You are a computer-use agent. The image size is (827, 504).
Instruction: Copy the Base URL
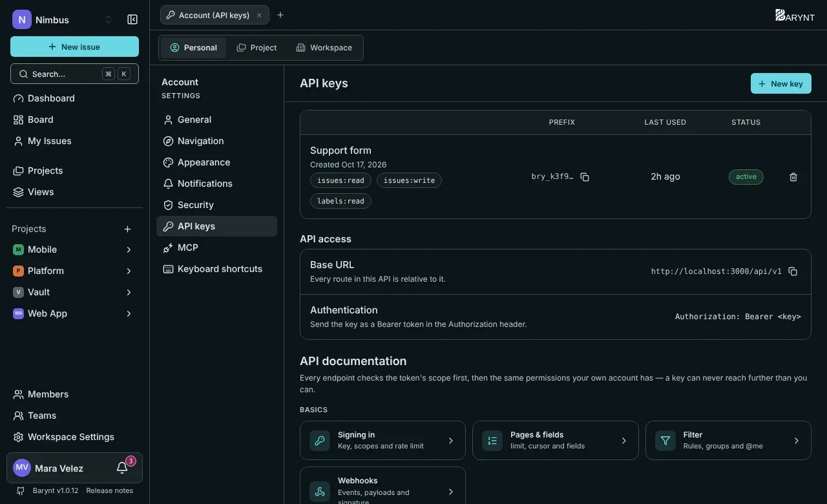point(793,271)
